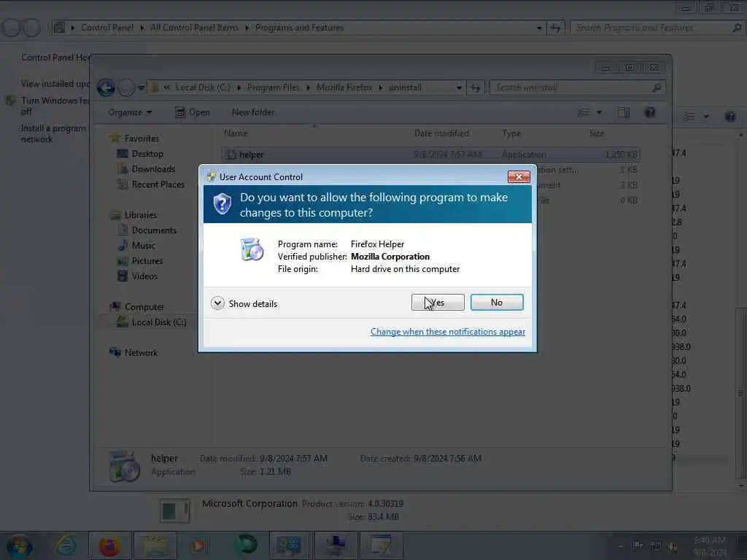Open Control Panel Home link
The image size is (747, 560).
55,57
